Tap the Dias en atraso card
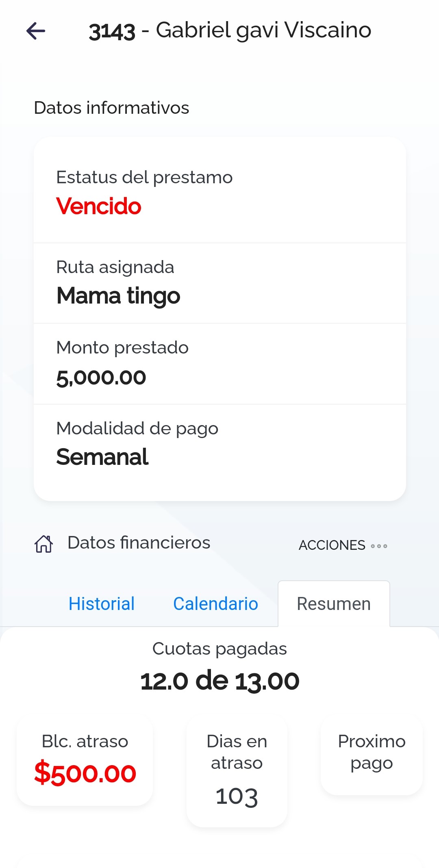 [237, 771]
